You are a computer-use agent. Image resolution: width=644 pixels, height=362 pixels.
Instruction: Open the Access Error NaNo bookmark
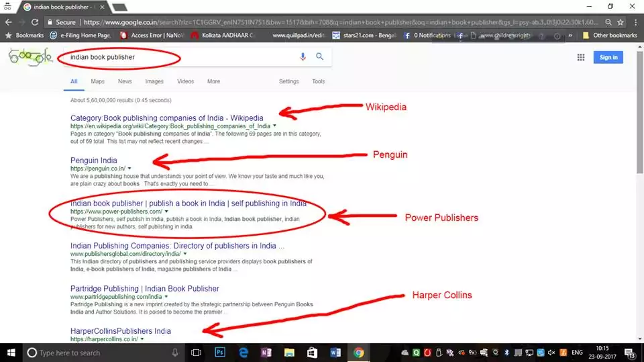[152, 36]
